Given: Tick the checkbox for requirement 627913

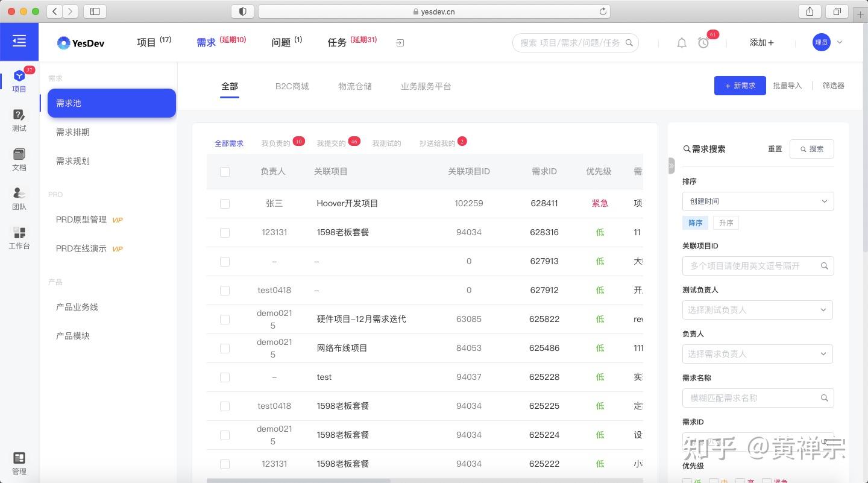Looking at the screenshot, I should tap(225, 262).
